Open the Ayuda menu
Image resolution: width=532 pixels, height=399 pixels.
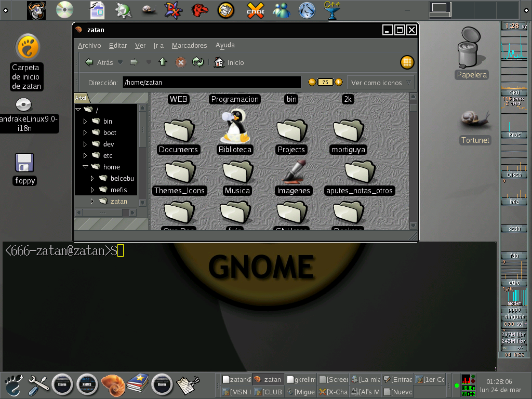tap(225, 45)
